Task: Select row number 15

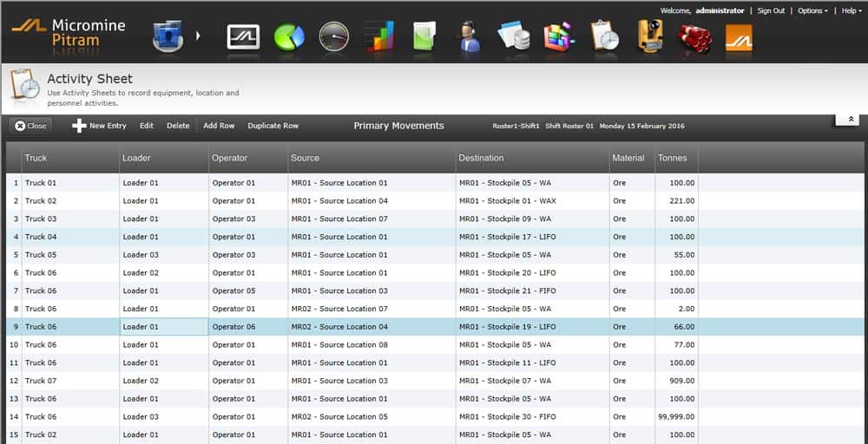Action: pyautogui.click(x=14, y=434)
